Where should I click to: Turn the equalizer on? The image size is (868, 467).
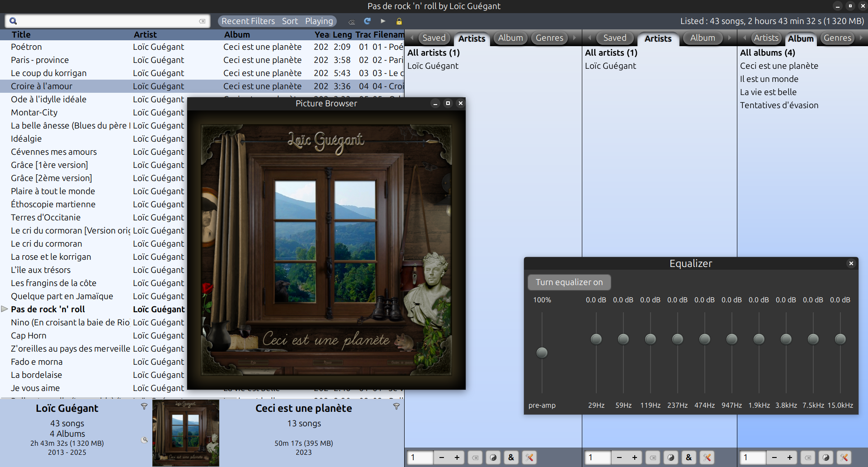pos(569,282)
